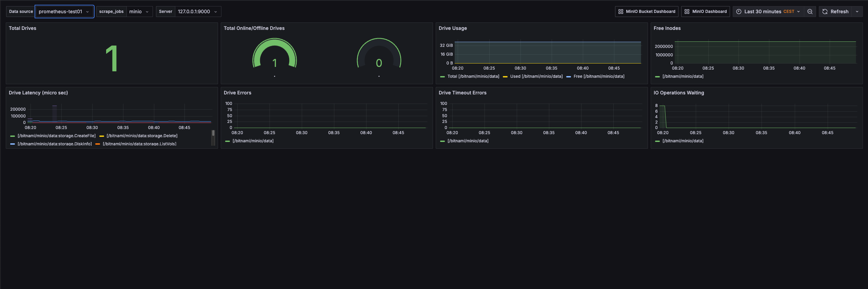
Task: Click the zoom out time range icon
Action: (810, 12)
